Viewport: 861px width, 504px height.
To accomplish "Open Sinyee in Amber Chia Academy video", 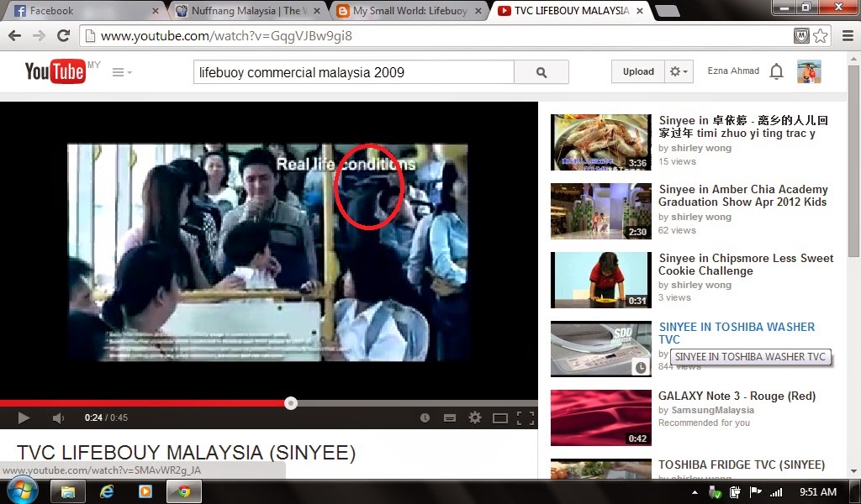I will click(743, 196).
